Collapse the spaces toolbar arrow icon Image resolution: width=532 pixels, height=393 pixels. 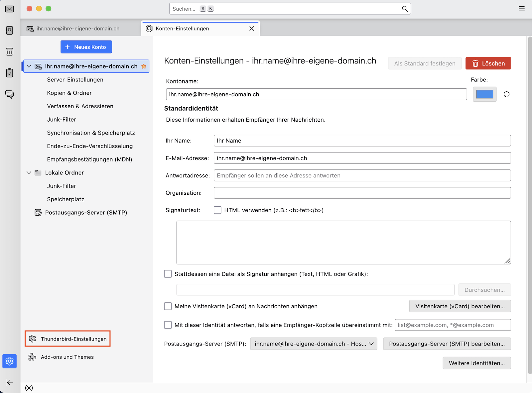pyautogui.click(x=10, y=382)
